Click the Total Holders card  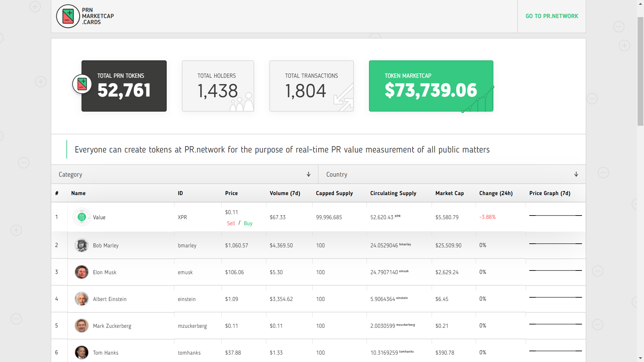[x=218, y=86]
